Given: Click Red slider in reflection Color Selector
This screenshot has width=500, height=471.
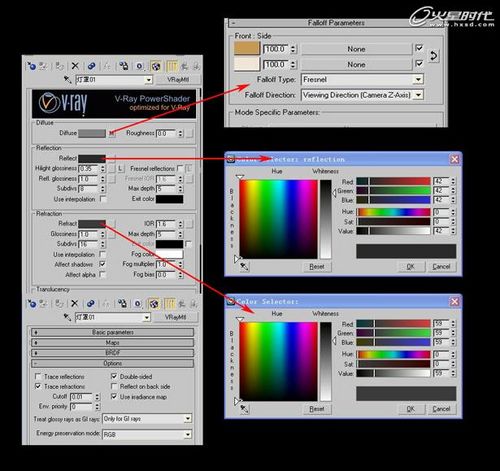Looking at the screenshot, I should 394,181.
